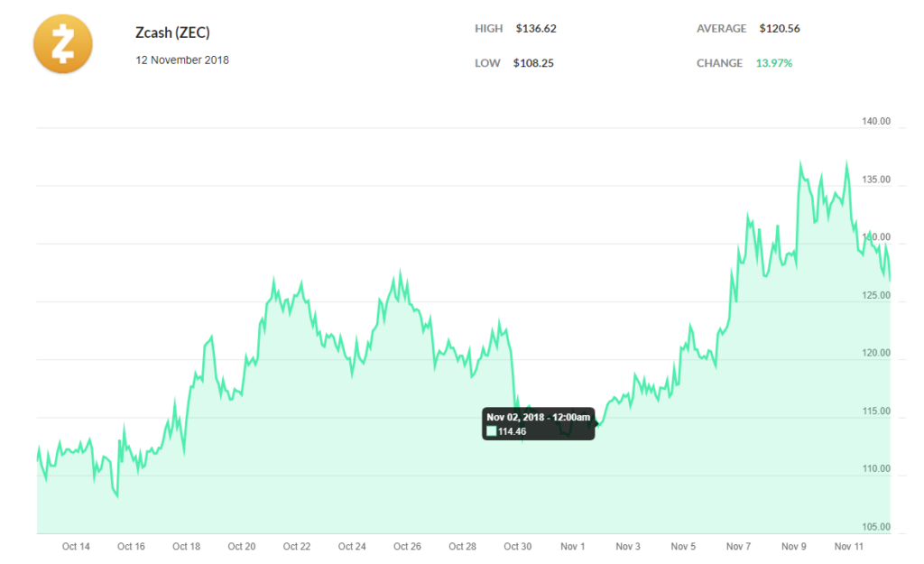The height and width of the screenshot is (564, 924).
Task: Expand the Nov 02 tooltip details
Action: tap(539, 424)
